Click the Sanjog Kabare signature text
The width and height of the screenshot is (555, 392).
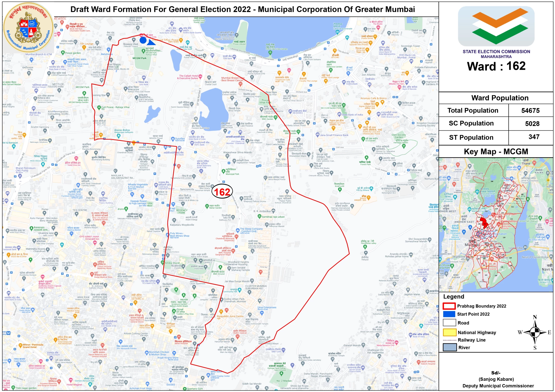click(496, 379)
